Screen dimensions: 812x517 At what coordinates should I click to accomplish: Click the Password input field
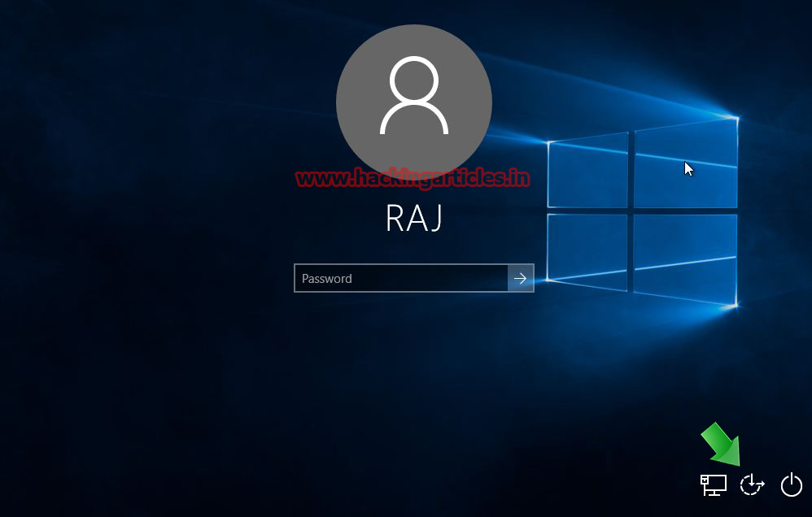tap(401, 279)
